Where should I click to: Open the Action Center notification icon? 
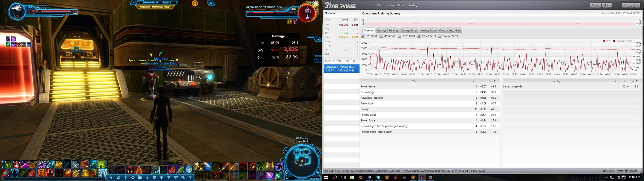(623, 177)
